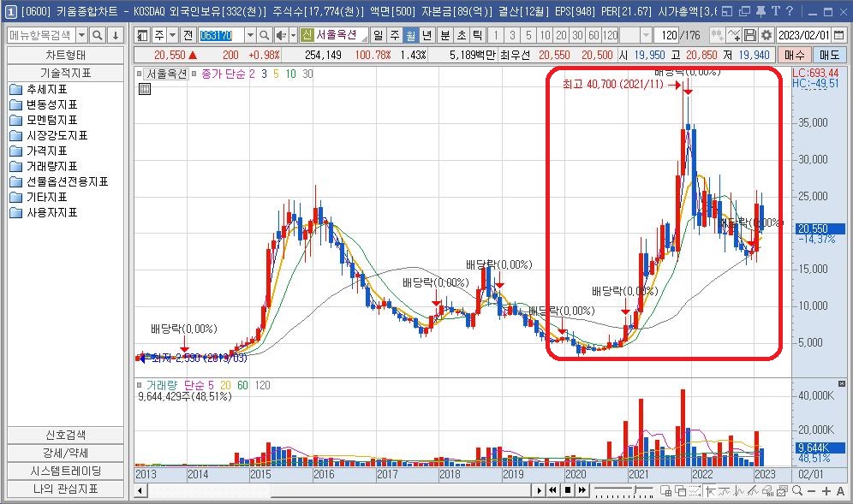Open the 강세/약세 panel tab
The height and width of the screenshot is (504, 853).
pyautogui.click(x=66, y=453)
